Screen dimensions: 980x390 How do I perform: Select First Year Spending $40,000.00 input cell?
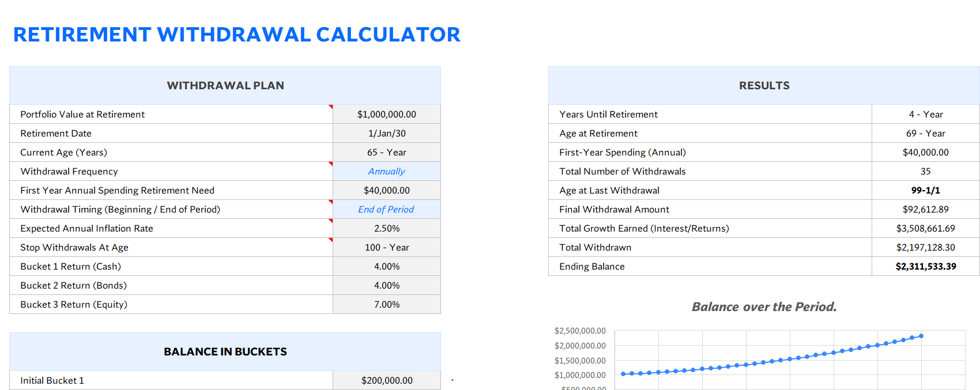pos(387,190)
